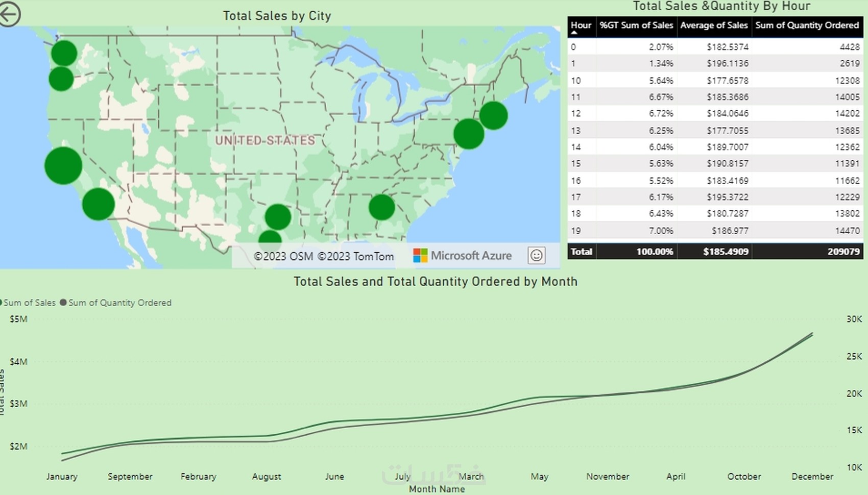This screenshot has width=868, height=495.
Task: Click the 13802 quantity ordered cell
Action: click(848, 213)
